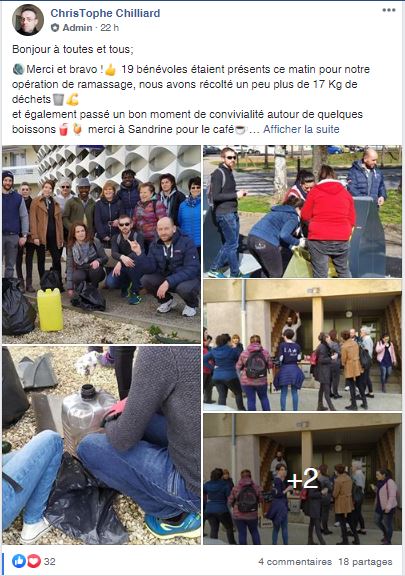Expand the post with Afficher la suite
Image resolution: width=405 pixels, height=576 pixels.
(301, 129)
